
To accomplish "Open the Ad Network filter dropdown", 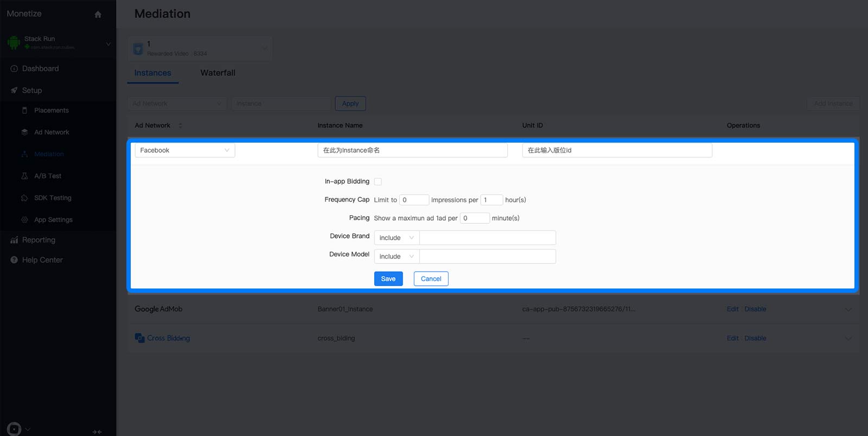I will [x=177, y=104].
